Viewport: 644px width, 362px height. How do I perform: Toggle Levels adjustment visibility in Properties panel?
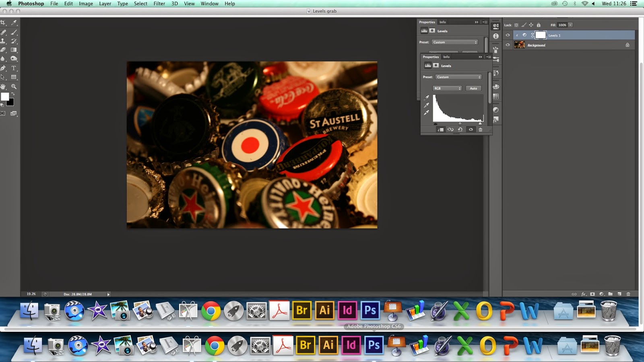point(471,130)
